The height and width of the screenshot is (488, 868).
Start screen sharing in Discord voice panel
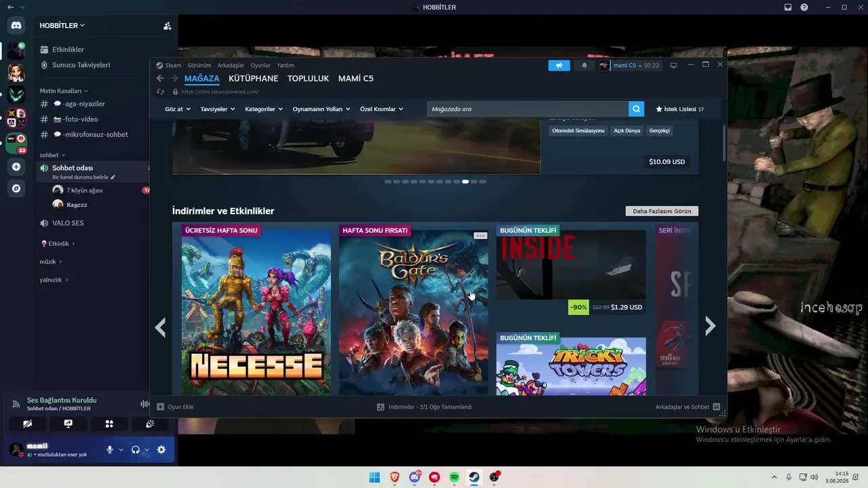[68, 424]
